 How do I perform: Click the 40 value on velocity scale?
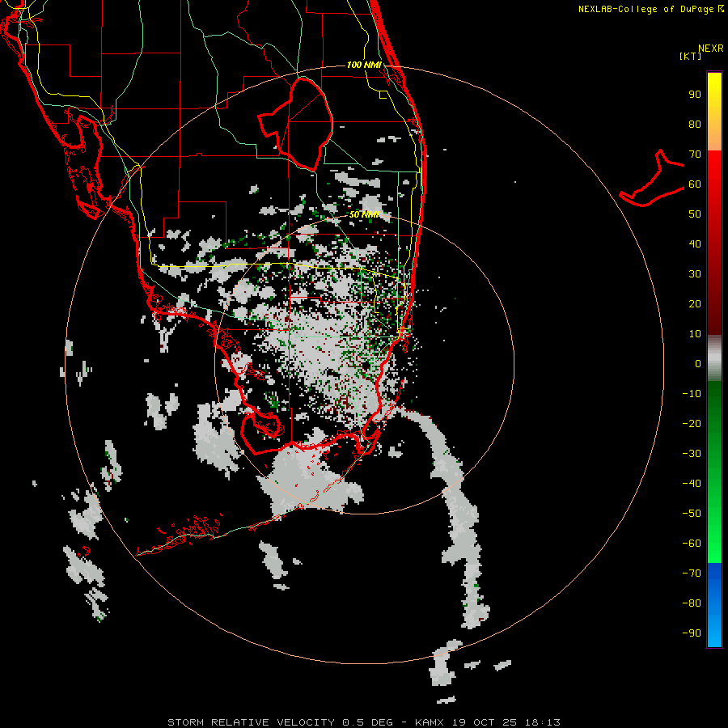(x=695, y=244)
